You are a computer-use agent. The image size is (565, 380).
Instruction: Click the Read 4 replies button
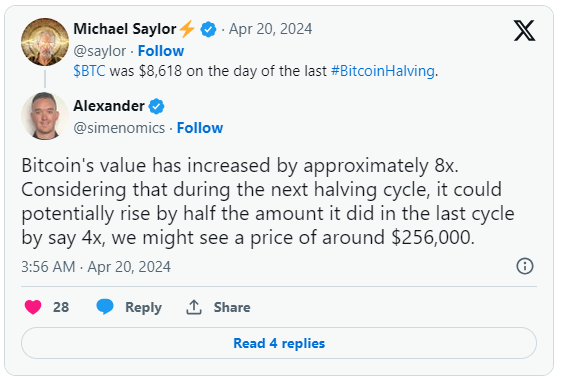[x=279, y=343]
